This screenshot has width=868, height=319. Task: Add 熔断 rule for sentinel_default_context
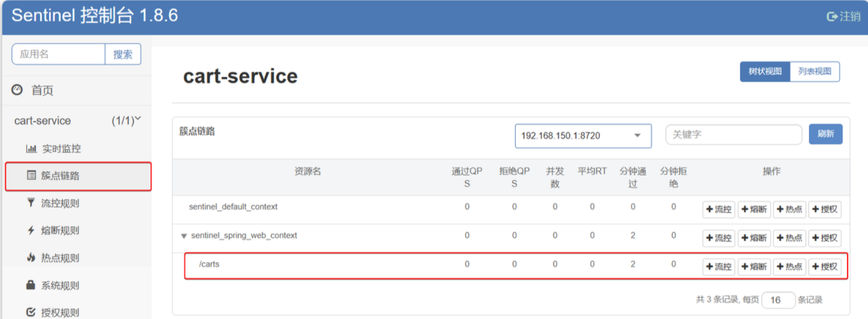[754, 210]
